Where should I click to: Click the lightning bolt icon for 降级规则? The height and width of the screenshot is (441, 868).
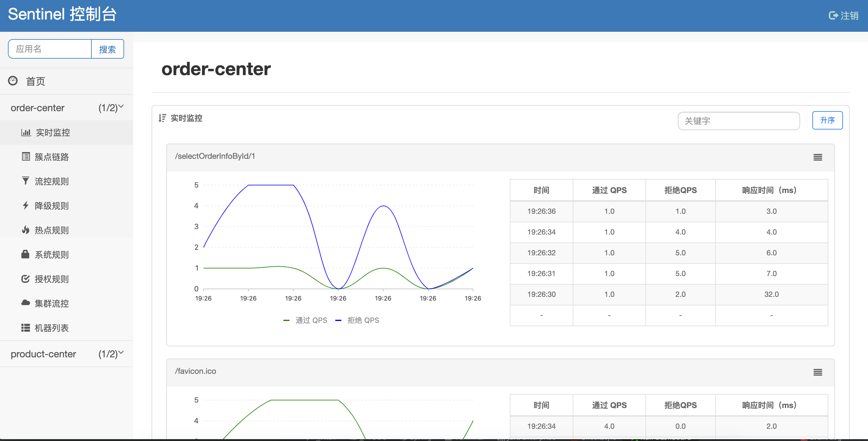click(x=26, y=205)
